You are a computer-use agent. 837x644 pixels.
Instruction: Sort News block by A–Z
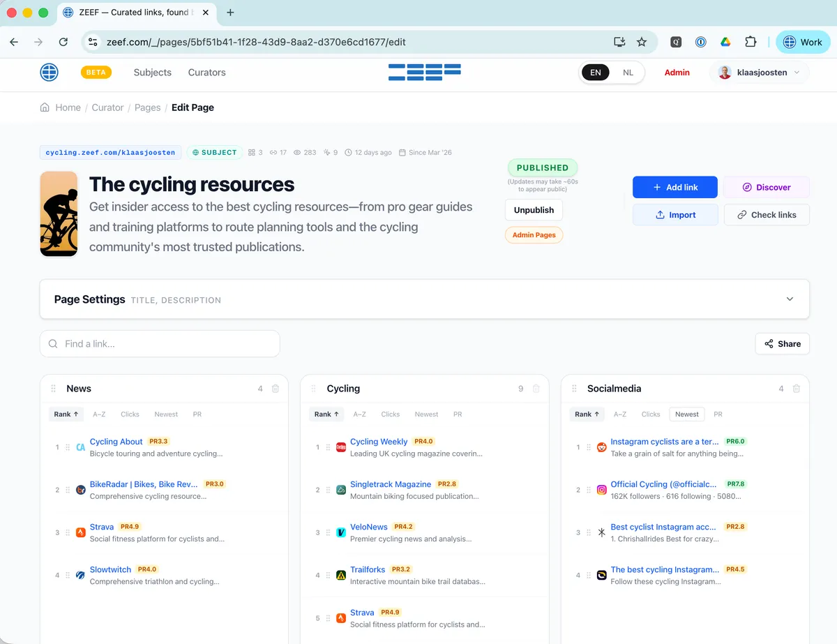click(99, 414)
